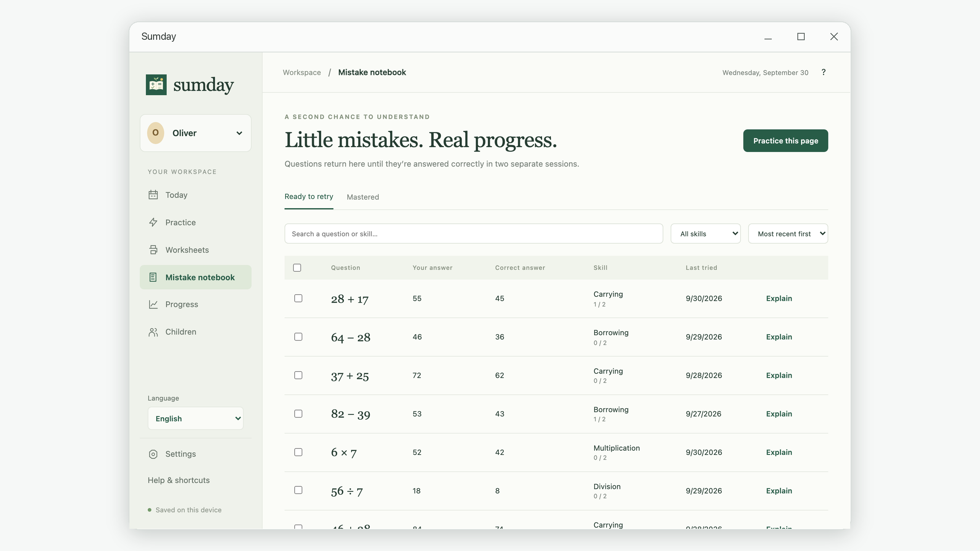The height and width of the screenshot is (551, 980).
Task: Click Explain for the 64 – 28 question
Action: point(779,337)
